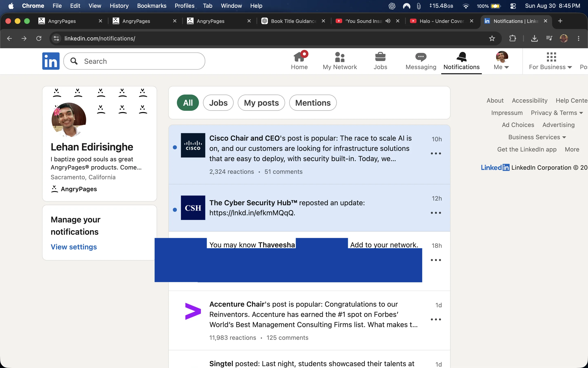Viewport: 588px width, 368px height.
Task: Open options menu for Thaveesha notification
Action: (436, 260)
